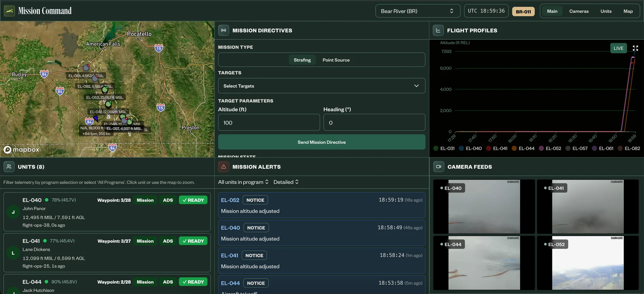Click the Camera Feeds video icon
This screenshot has width=644, height=294.
[439, 167]
